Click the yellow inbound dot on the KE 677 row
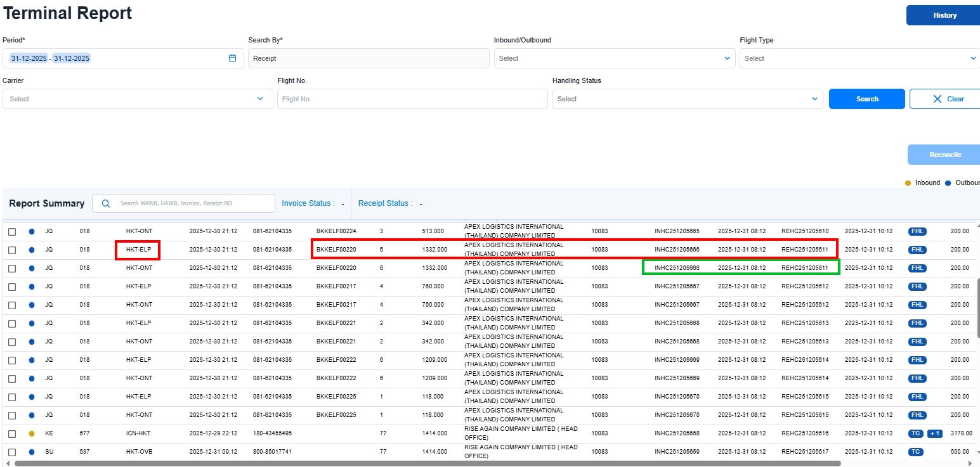The height and width of the screenshot is (467, 980). [32, 433]
